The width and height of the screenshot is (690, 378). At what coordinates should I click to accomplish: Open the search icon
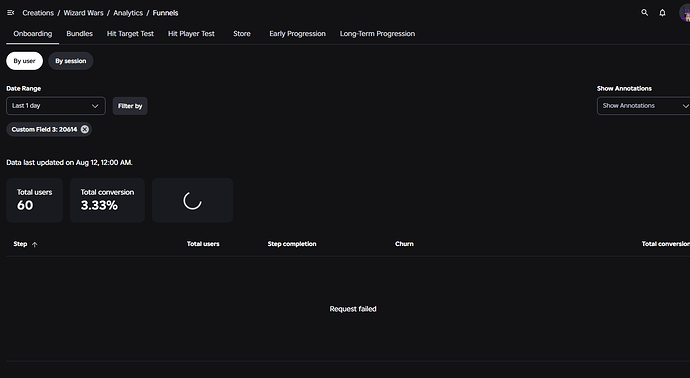click(644, 13)
